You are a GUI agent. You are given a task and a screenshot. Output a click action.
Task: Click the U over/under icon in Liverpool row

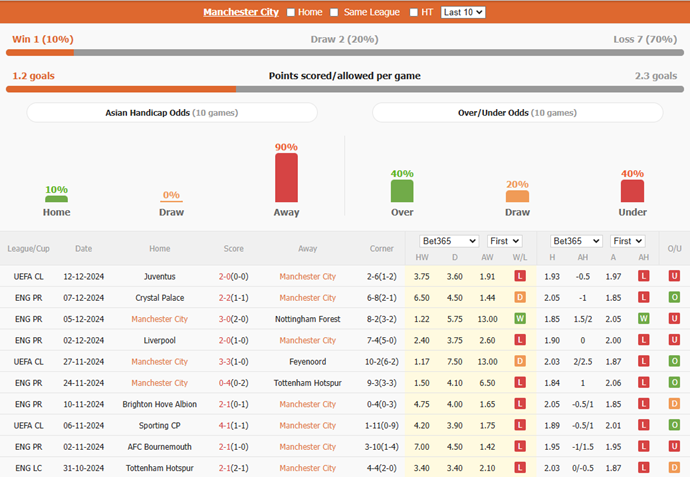pos(674,340)
